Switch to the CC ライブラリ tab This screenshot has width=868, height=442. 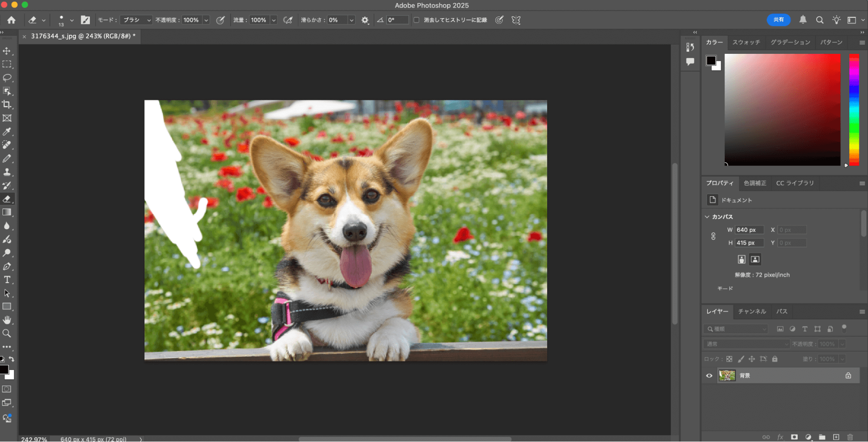click(x=795, y=183)
